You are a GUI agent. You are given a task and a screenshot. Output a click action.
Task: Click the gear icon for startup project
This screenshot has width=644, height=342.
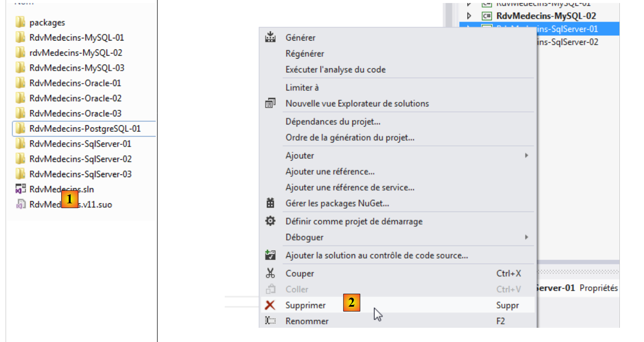pyautogui.click(x=270, y=221)
